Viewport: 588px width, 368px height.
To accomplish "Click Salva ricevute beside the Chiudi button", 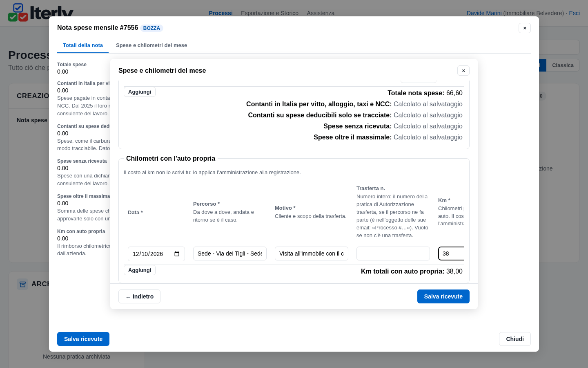I will point(83,339).
